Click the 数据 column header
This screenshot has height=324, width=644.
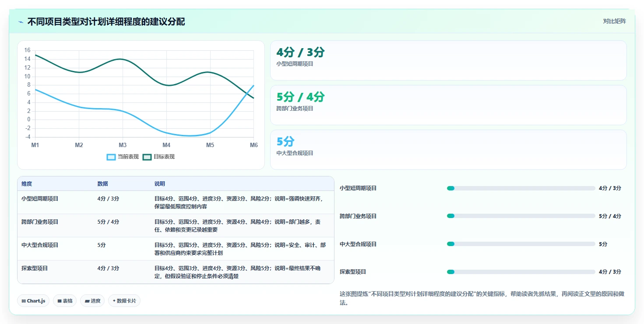point(102,184)
